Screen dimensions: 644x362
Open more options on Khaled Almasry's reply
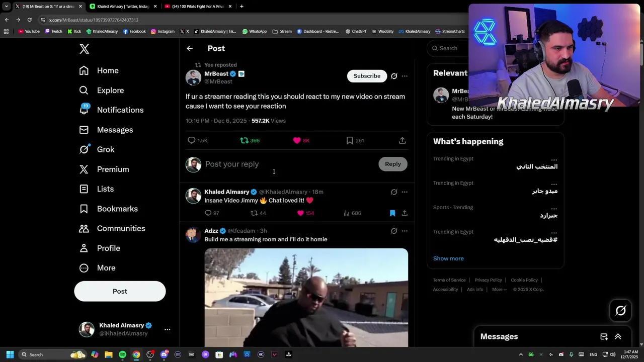pos(405,192)
